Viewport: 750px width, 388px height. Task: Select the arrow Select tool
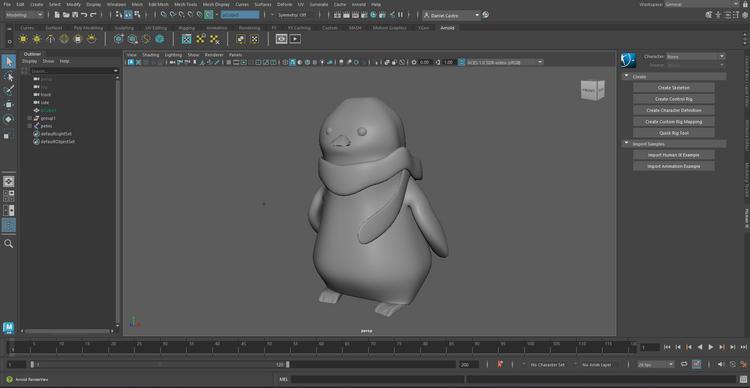[9, 61]
